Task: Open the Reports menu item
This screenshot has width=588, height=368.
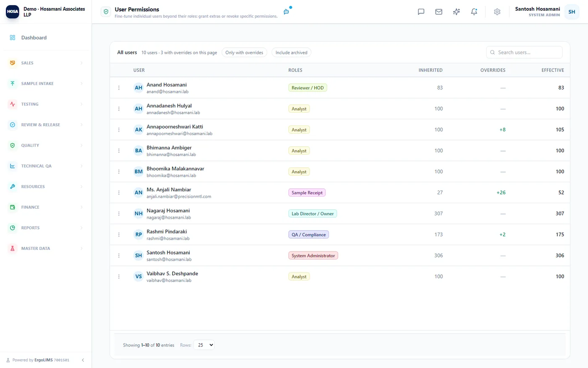Action: [x=46, y=228]
